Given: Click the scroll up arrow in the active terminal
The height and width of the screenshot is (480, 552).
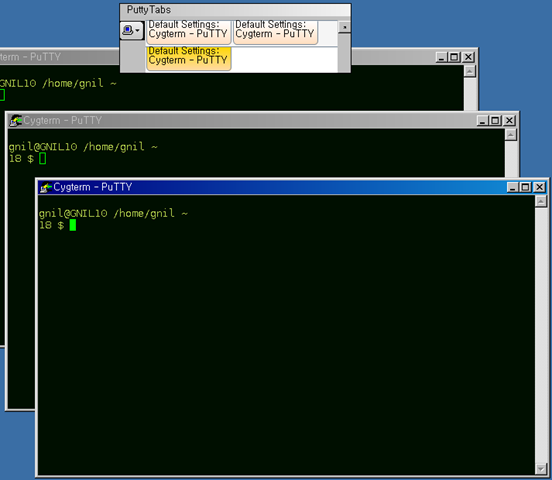Looking at the screenshot, I should pyautogui.click(x=541, y=201).
